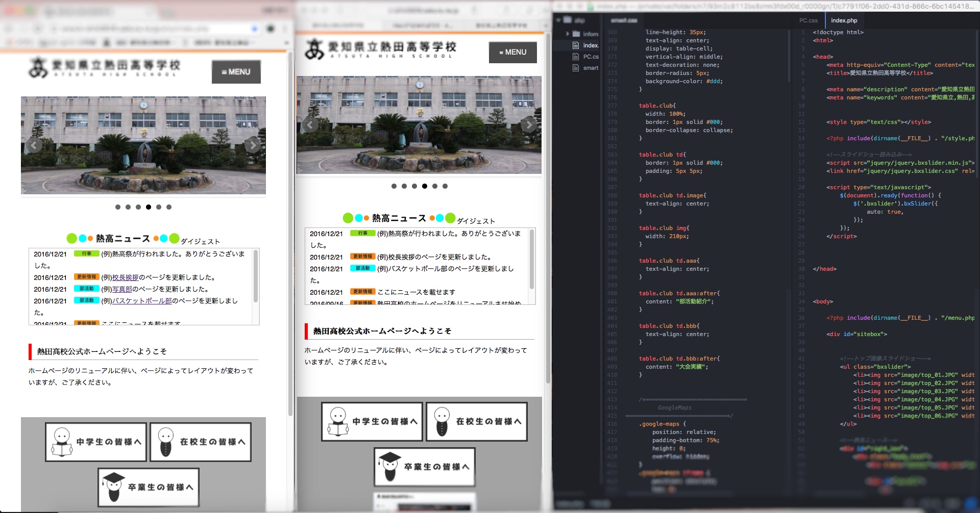The width and height of the screenshot is (980, 513).
Task: Open 卒業生の皆様へ banner in left browser
Action: (x=149, y=488)
